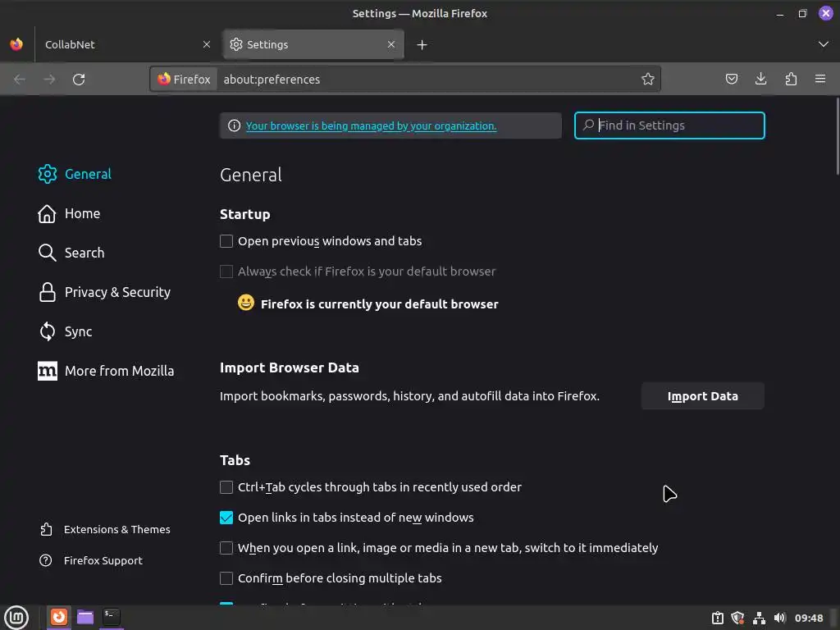Open the Downloads panel icon
The image size is (840, 630).
(761, 80)
